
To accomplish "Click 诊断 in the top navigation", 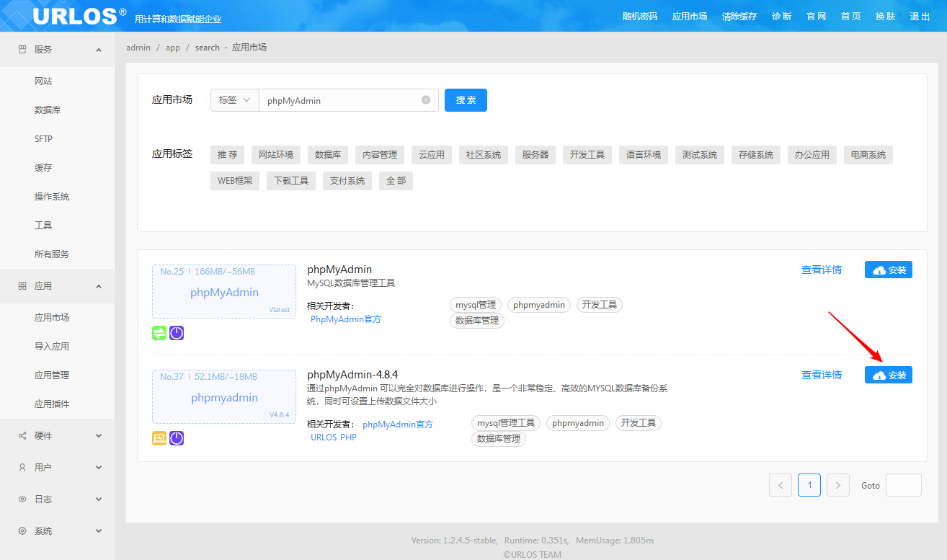I will [782, 17].
